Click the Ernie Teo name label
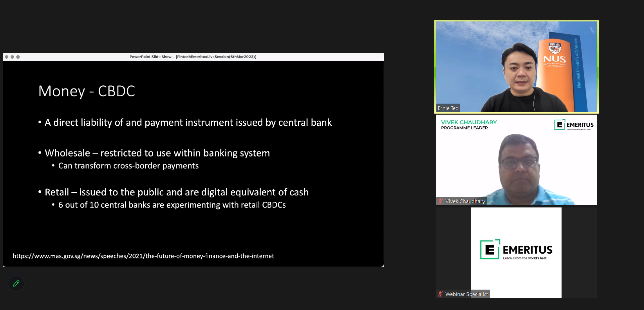The image size is (644, 310). [x=448, y=108]
